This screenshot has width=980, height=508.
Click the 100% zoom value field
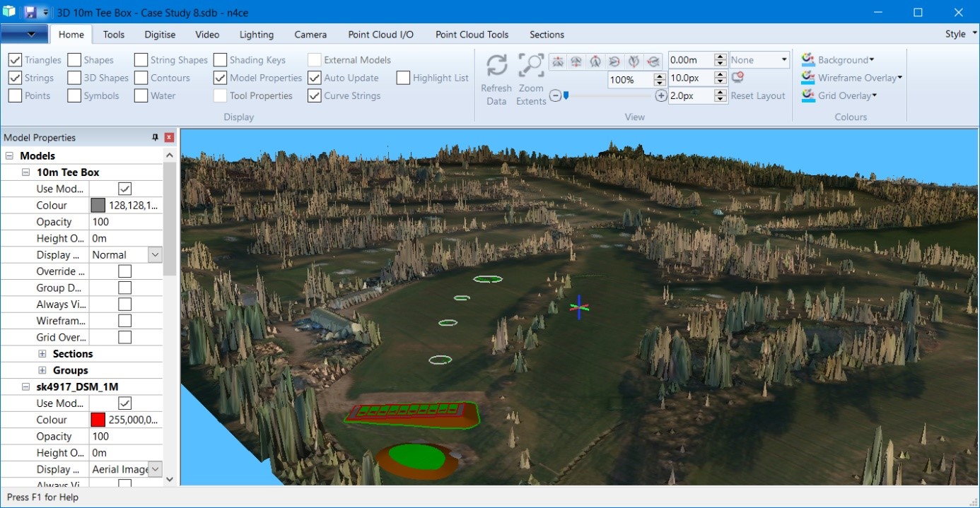(x=631, y=80)
